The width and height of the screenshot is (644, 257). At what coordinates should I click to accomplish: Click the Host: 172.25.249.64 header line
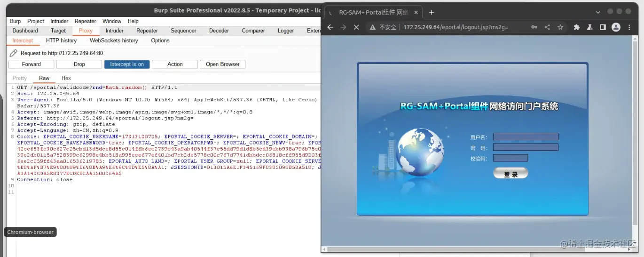(x=48, y=94)
